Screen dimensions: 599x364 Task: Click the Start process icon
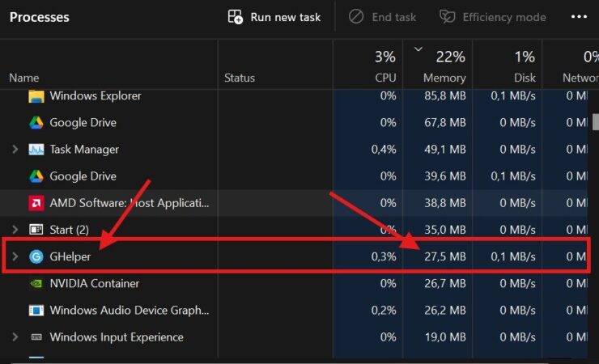[x=36, y=230]
